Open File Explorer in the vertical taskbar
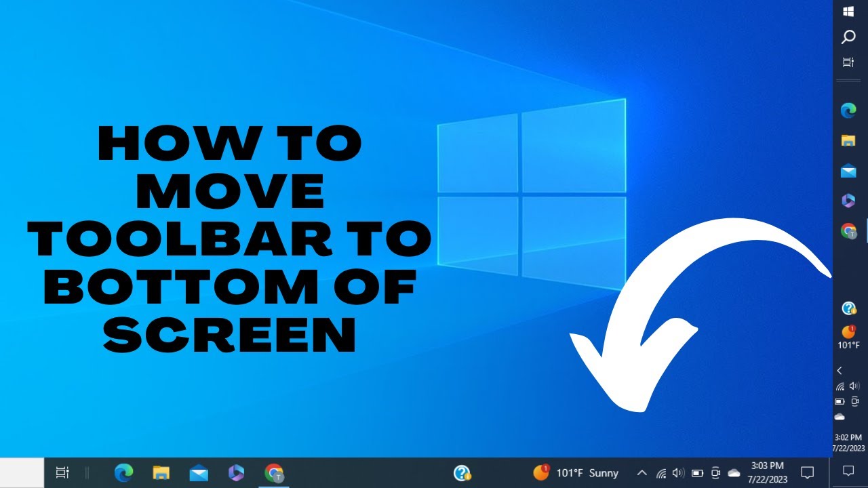Viewport: 868px width, 488px height. click(x=848, y=140)
